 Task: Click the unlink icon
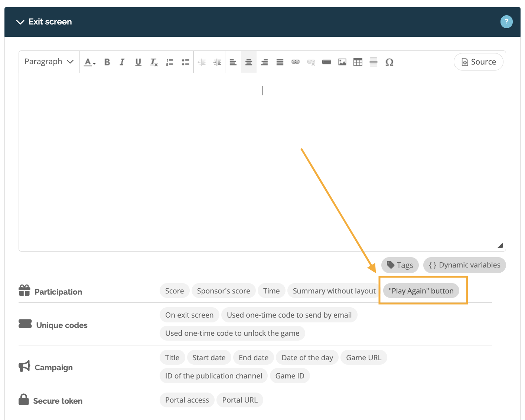click(x=311, y=62)
